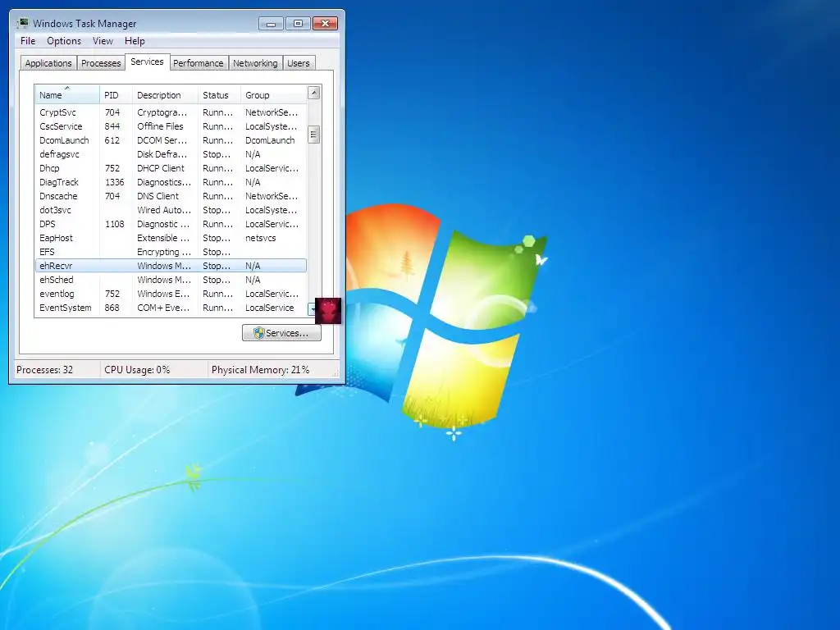Sort by the Group column header
The image size is (840, 630).
273,95
